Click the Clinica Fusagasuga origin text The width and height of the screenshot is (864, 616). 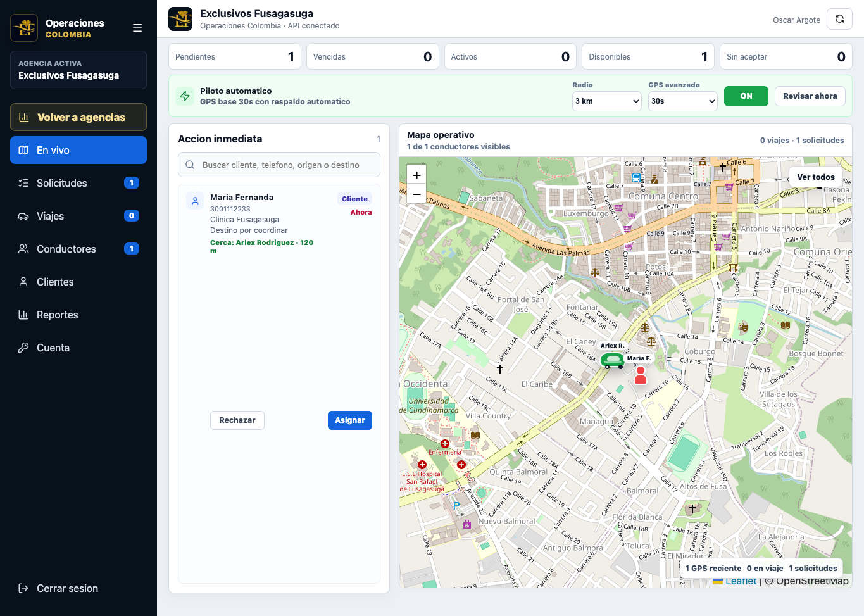244,220
